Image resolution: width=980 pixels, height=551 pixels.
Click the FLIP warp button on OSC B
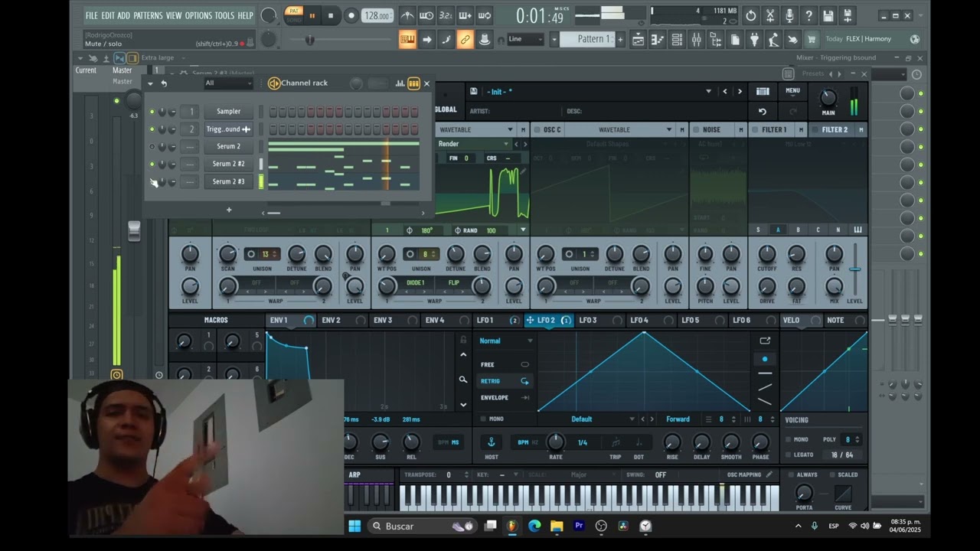pos(454,282)
